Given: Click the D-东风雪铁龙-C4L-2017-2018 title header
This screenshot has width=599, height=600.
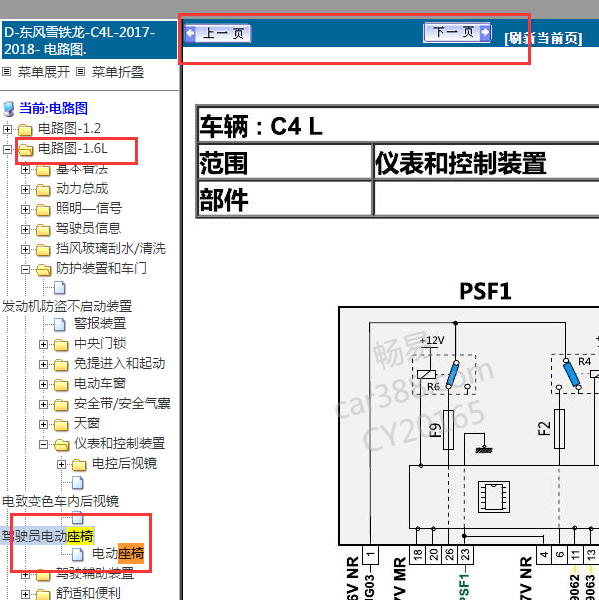Looking at the screenshot, I should point(89,40).
